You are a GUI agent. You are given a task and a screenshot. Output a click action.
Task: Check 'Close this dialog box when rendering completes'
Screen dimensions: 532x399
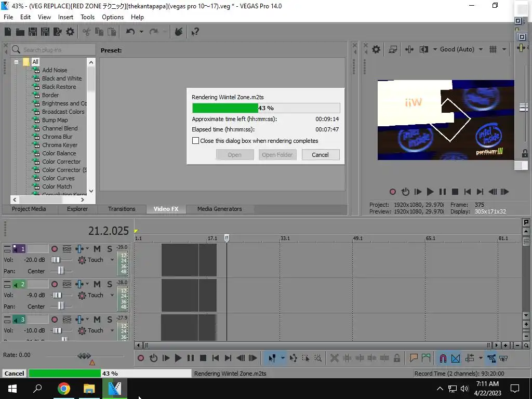(195, 140)
